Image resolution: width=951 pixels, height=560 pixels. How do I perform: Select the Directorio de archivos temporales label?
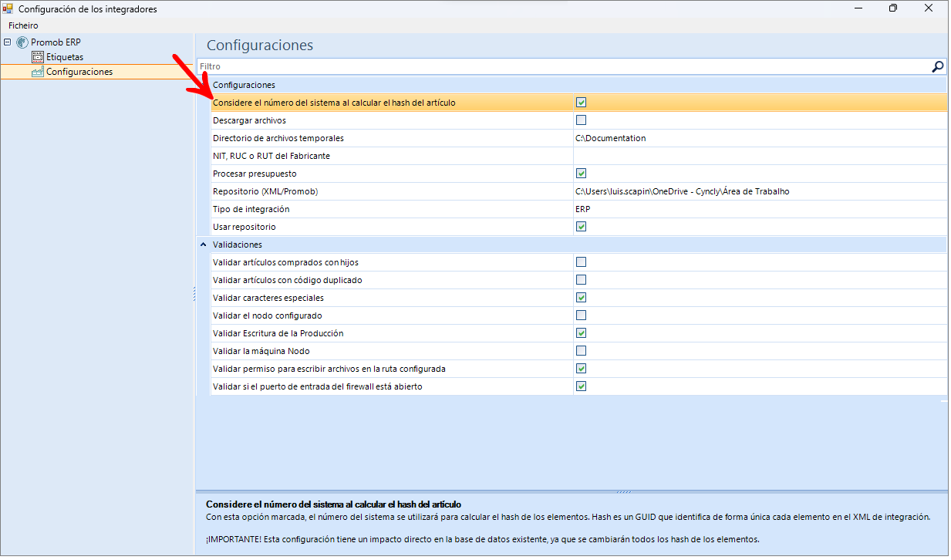click(278, 138)
